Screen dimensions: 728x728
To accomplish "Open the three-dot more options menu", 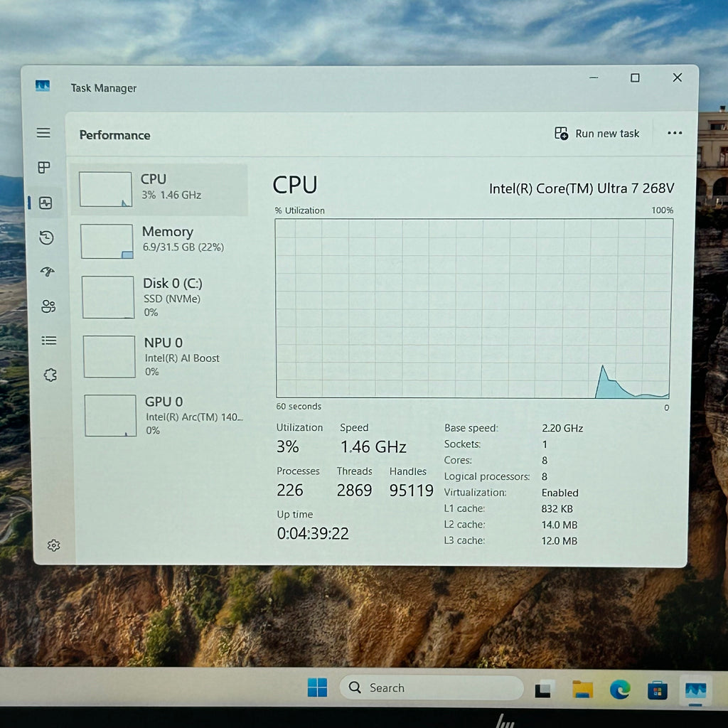I will point(674,133).
